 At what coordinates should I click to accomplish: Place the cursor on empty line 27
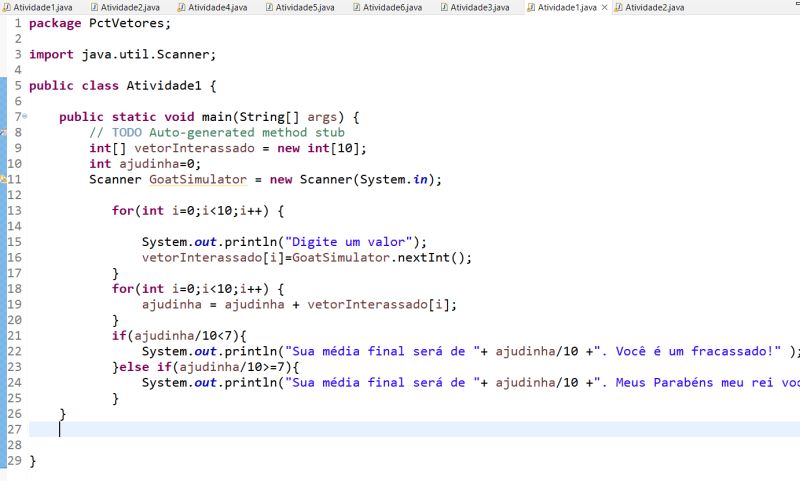click(x=414, y=429)
